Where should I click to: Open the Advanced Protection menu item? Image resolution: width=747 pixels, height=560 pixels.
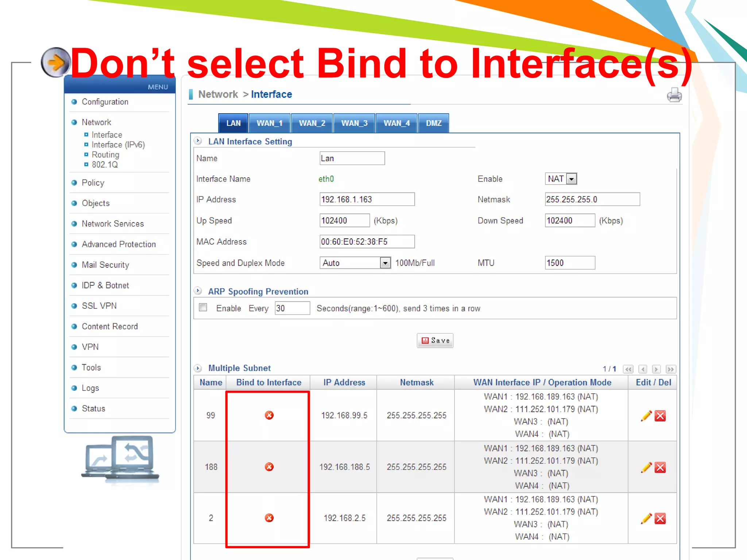(119, 244)
